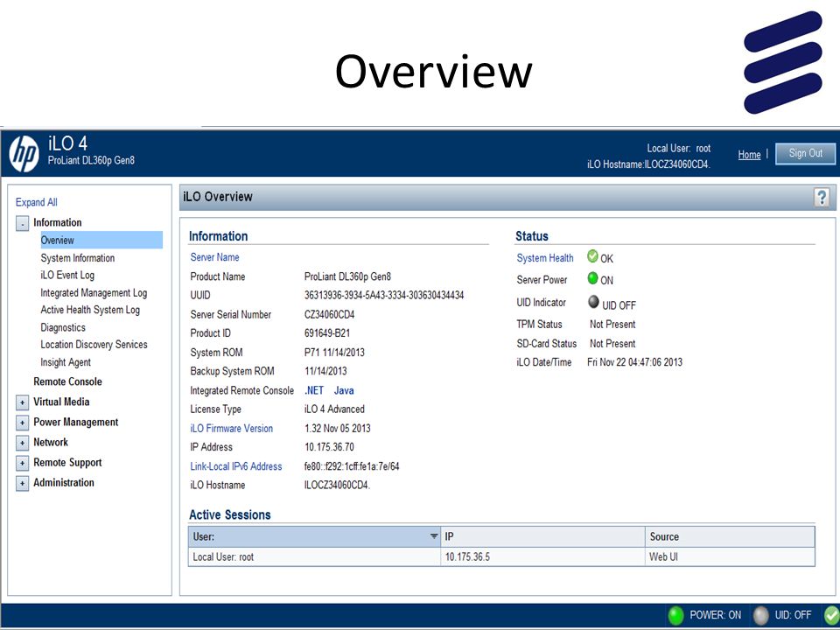Click firmware value '1.32 Nov 05 2013'

tap(338, 428)
